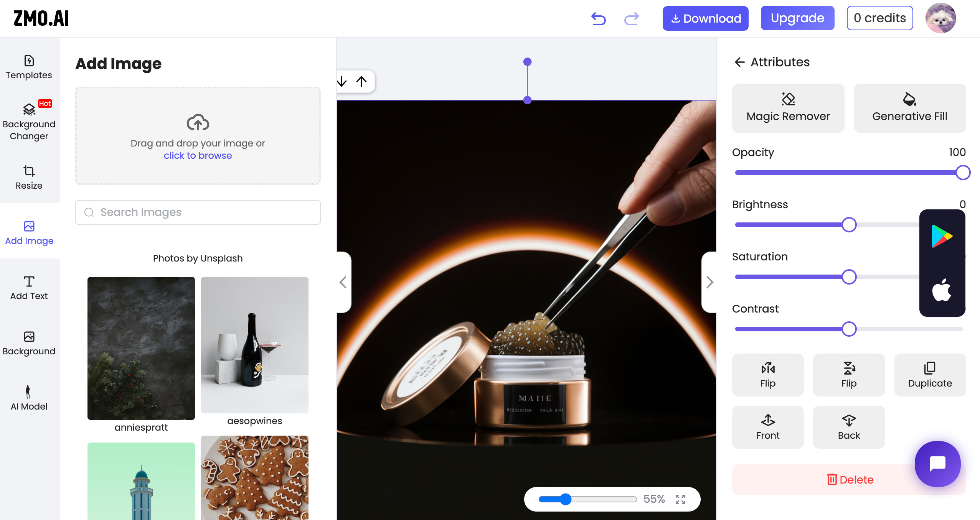This screenshot has height=520, width=980.
Task: Select the anniespratt dark wall photo
Action: point(141,348)
